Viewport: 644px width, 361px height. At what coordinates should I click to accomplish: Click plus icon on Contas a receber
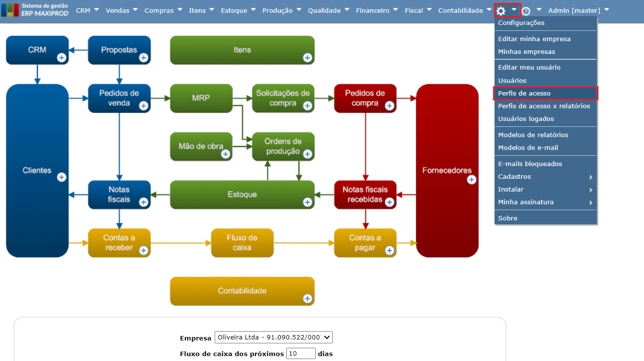coord(144,250)
